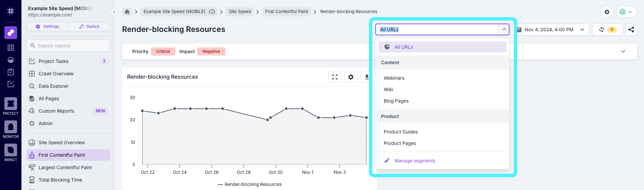The height and width of the screenshot is (190, 644).
Task: Select the Blog Pages segment
Action: pos(442,101)
